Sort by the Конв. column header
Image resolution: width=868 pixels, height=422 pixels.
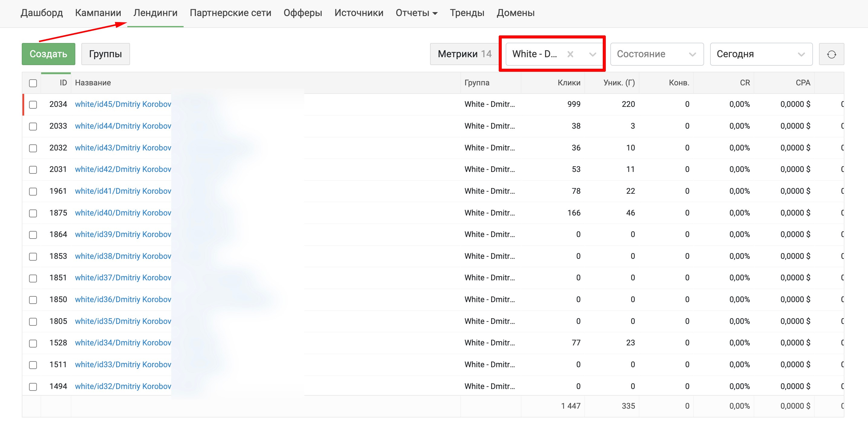(679, 83)
